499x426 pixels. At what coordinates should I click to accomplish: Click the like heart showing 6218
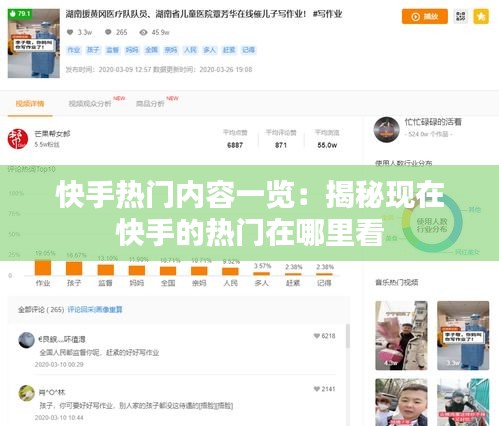pyautogui.click(x=317, y=336)
